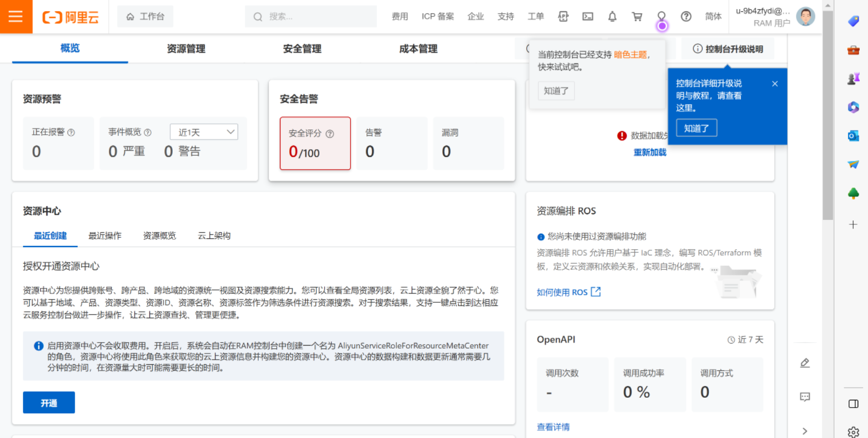Click the pencil edit icon on right
This screenshot has height=438, width=868.
[x=805, y=363]
